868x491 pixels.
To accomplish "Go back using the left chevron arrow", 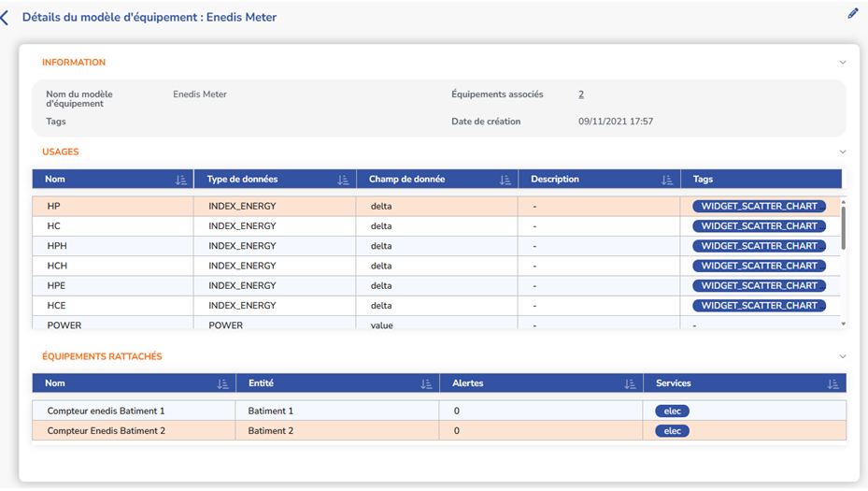I will coord(5,18).
